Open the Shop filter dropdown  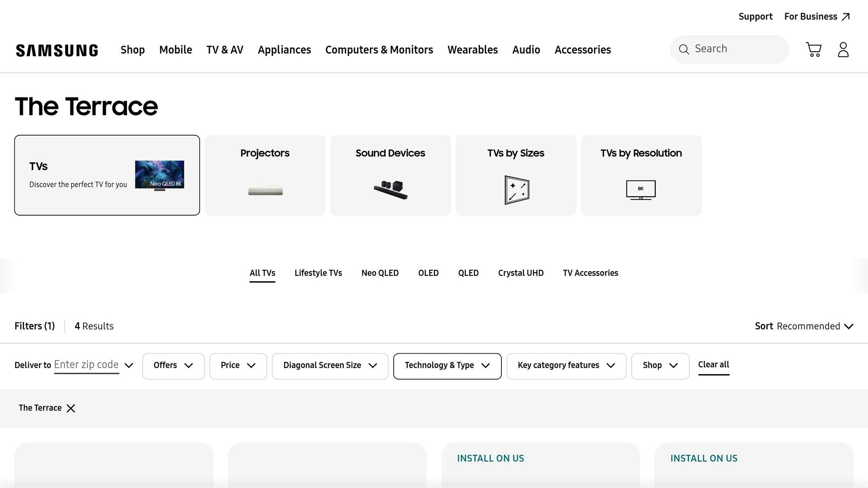pos(660,366)
